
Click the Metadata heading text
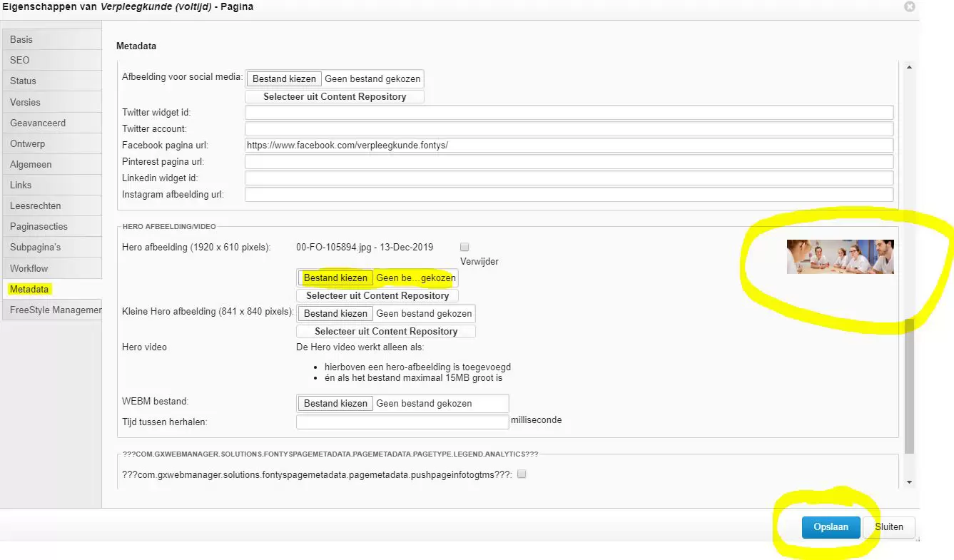[136, 46]
